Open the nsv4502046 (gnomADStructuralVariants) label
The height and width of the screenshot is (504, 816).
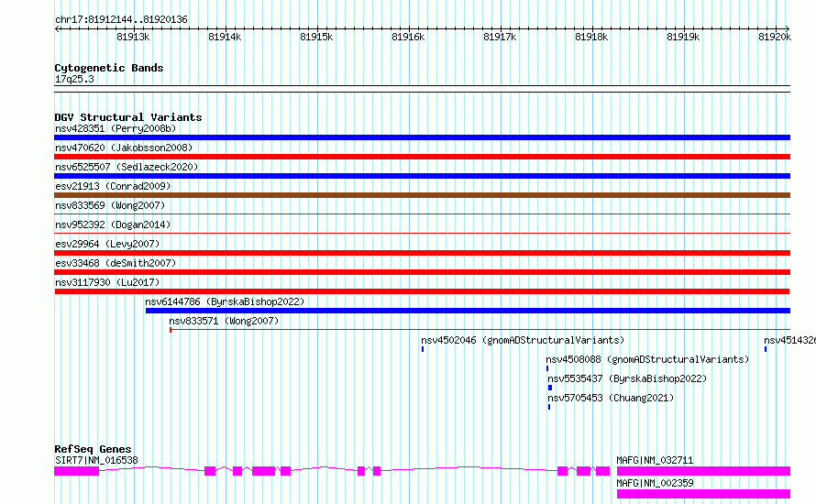[x=523, y=340]
